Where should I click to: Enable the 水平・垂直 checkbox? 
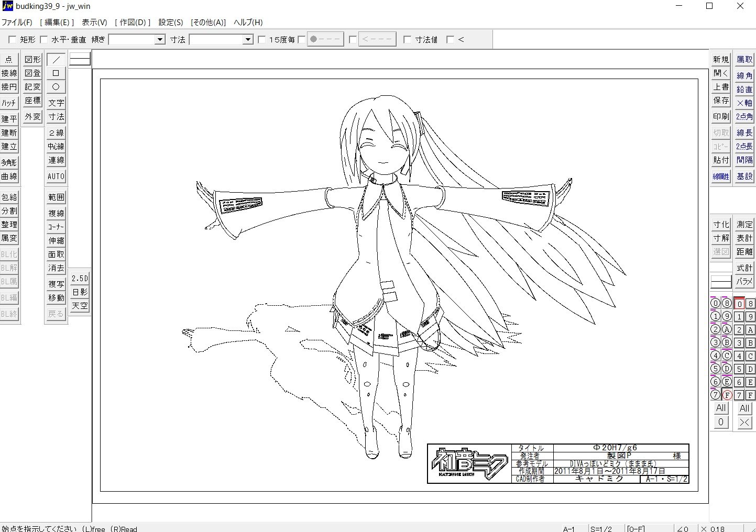click(44, 40)
